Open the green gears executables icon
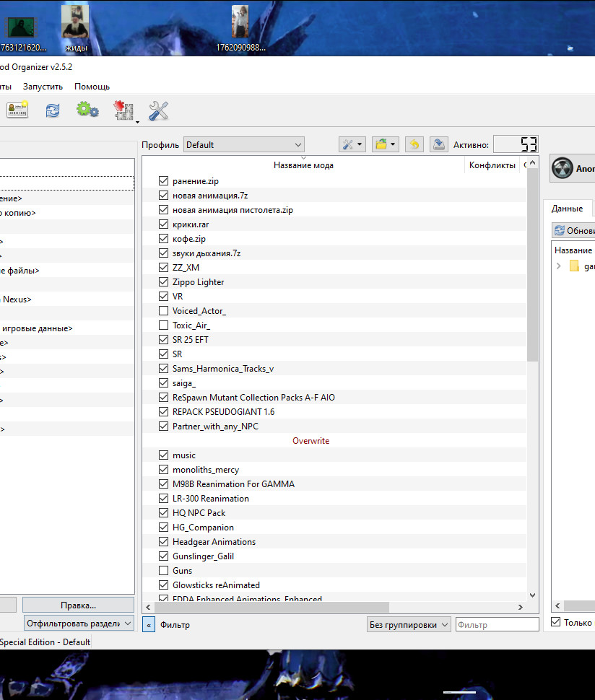Viewport: 595px width, 700px height. point(87,110)
